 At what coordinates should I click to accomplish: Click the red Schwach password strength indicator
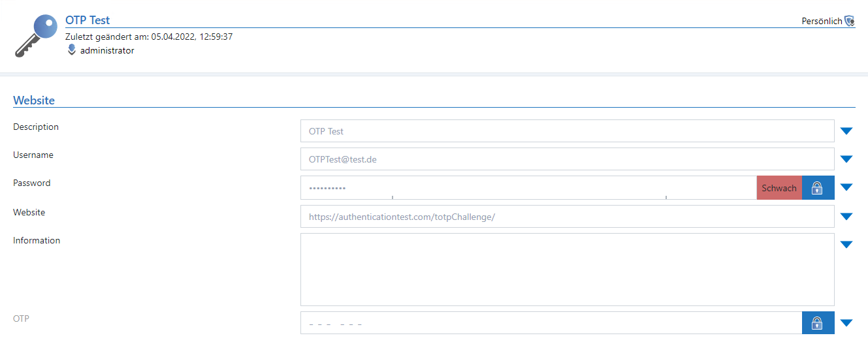point(779,188)
